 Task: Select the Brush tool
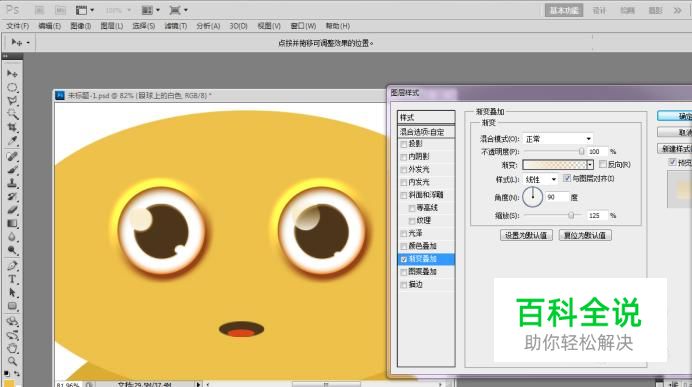(12, 169)
